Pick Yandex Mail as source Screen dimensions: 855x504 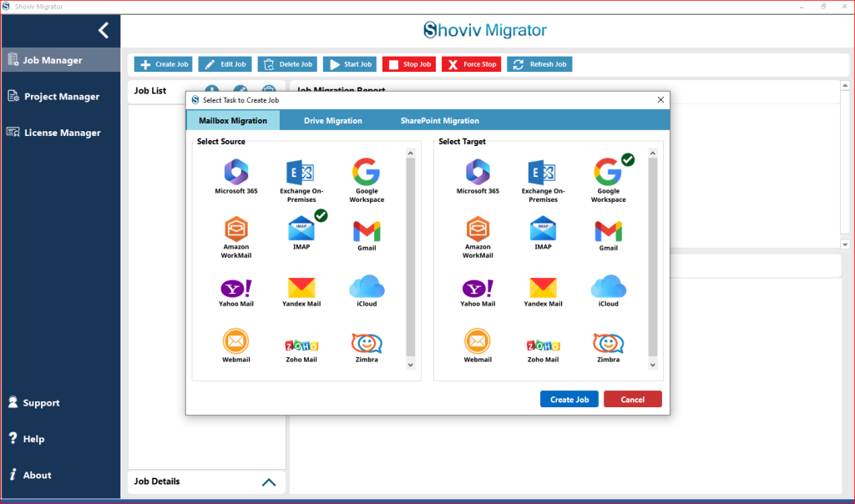[x=301, y=292]
